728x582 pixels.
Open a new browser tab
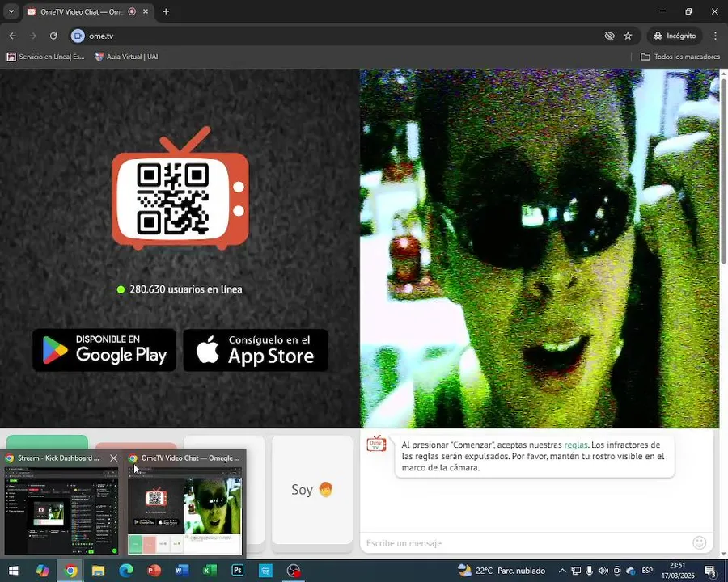pyautogui.click(x=166, y=11)
